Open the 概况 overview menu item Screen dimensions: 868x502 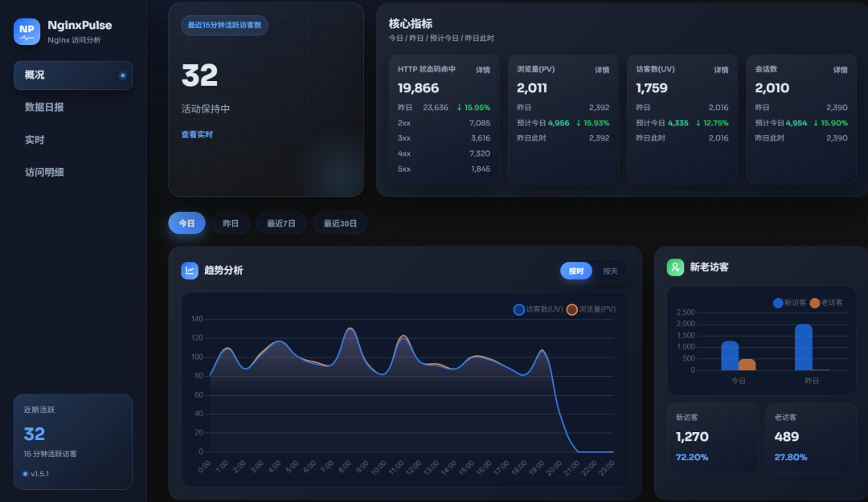coord(73,76)
